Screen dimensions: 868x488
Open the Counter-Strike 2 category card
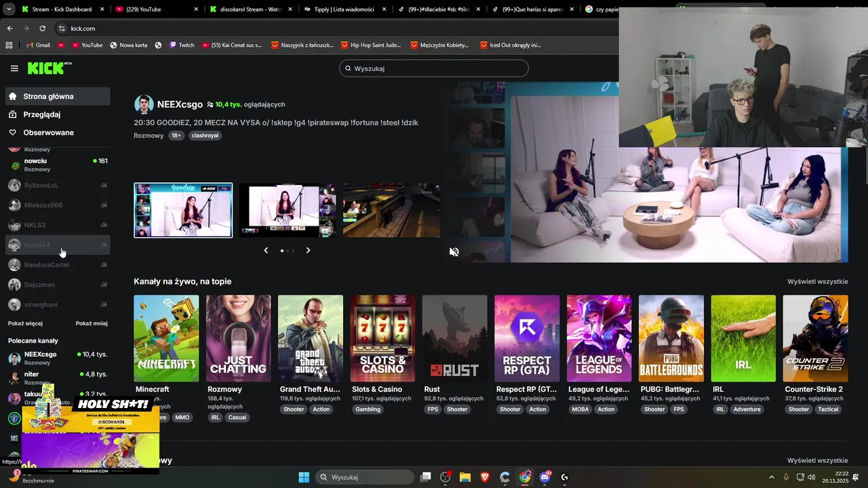816,338
